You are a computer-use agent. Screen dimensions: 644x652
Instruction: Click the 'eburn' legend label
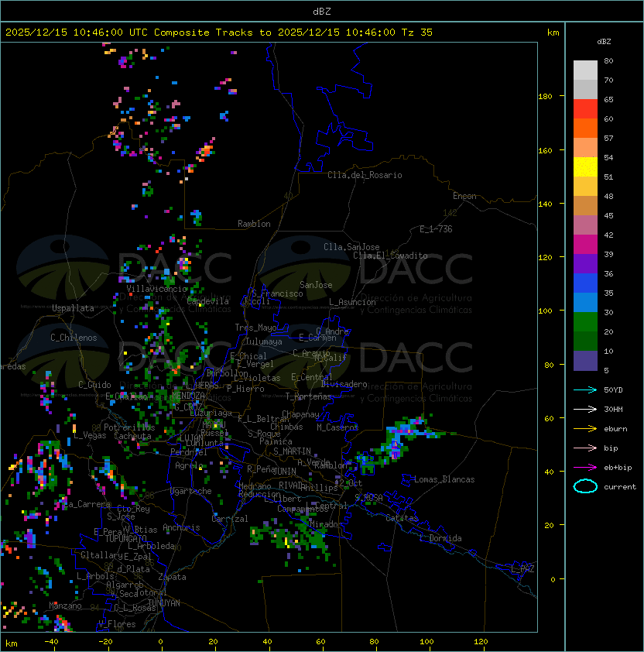(615, 429)
